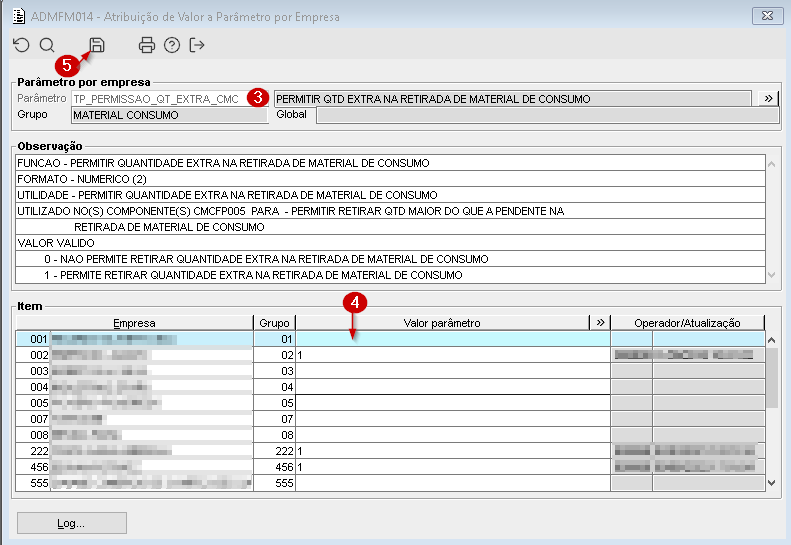
Task: Select the grupo 05 cell
Action: [274, 403]
